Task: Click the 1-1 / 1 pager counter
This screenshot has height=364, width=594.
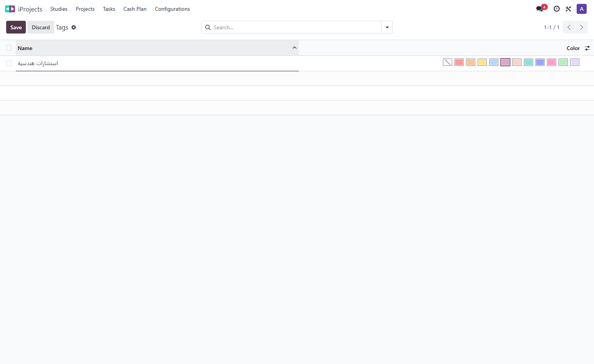Action: (552, 27)
